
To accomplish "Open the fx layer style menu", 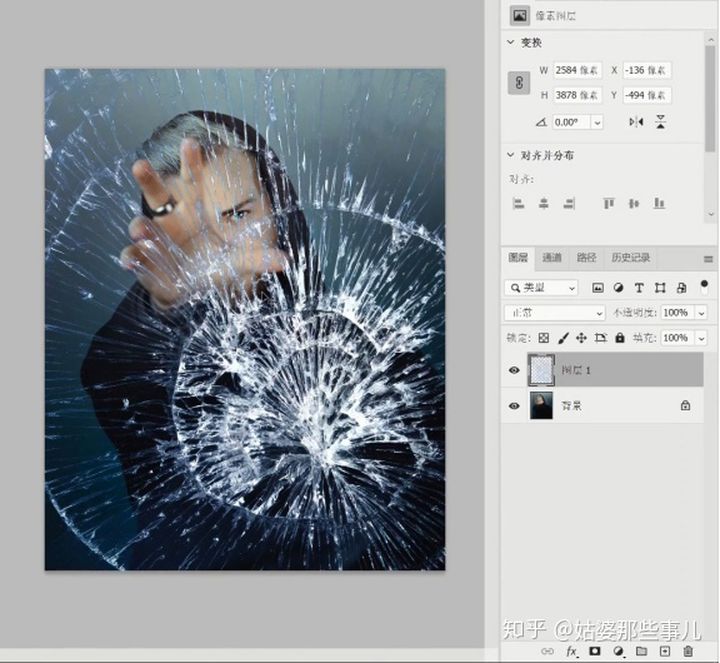I will [x=572, y=651].
